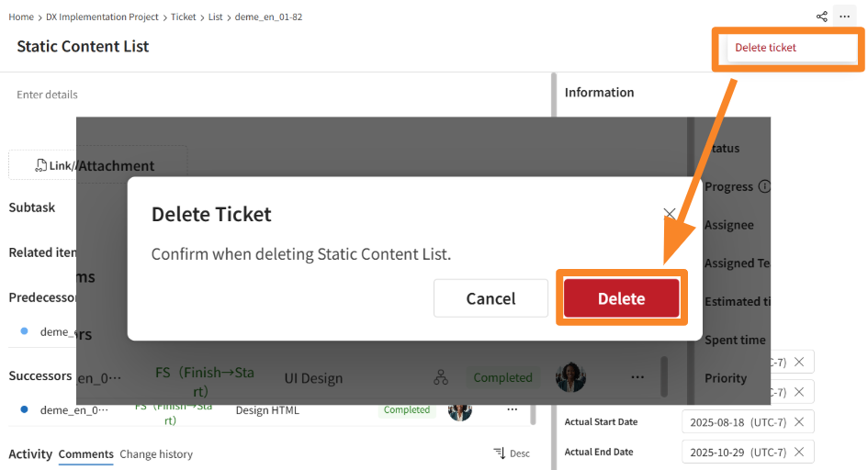Open ellipsis menu for Design HTML row
The width and height of the screenshot is (868, 470).
(513, 410)
